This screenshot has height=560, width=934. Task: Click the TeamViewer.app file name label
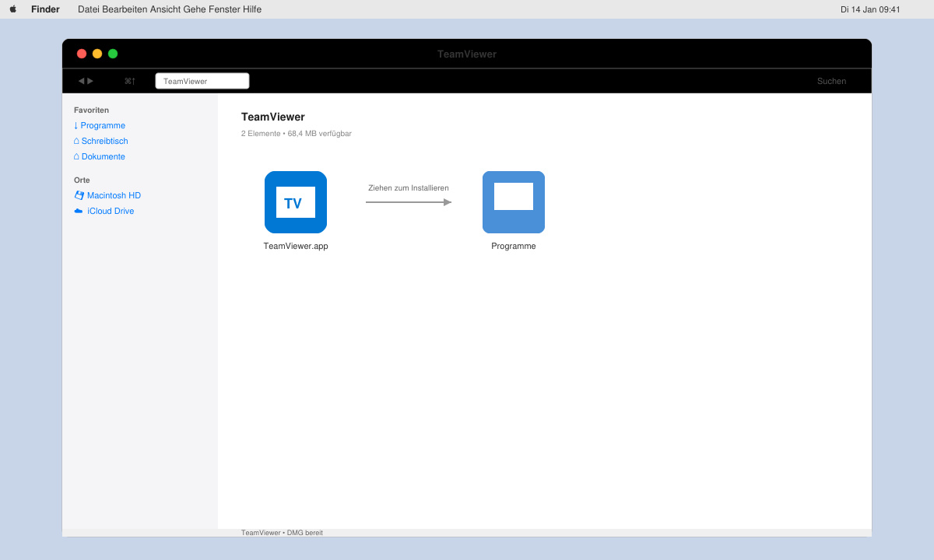point(296,246)
